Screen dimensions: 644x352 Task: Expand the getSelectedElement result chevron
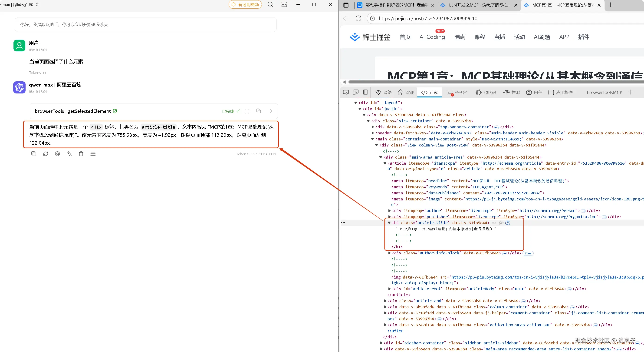pyautogui.click(x=271, y=111)
